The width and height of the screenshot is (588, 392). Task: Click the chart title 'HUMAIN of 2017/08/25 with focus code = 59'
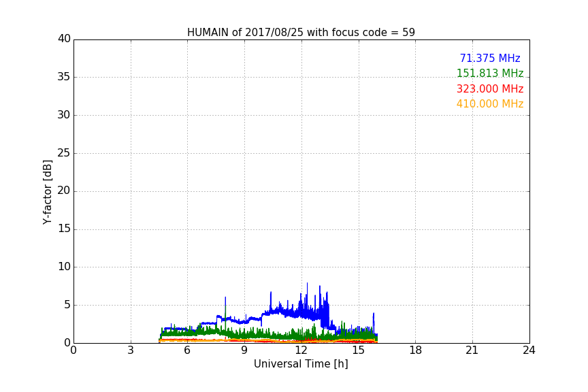tap(301, 33)
